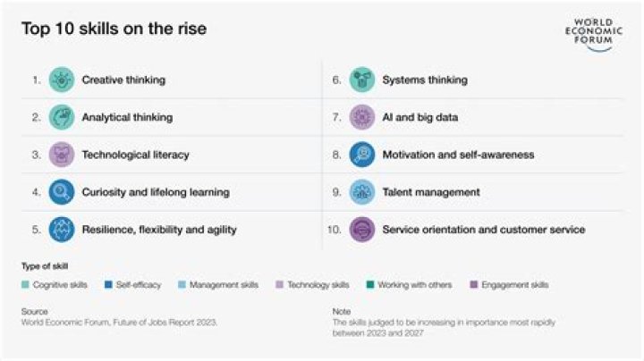Select the AI and big data icon
Screen dimensions: 644x361
[x=361, y=117]
